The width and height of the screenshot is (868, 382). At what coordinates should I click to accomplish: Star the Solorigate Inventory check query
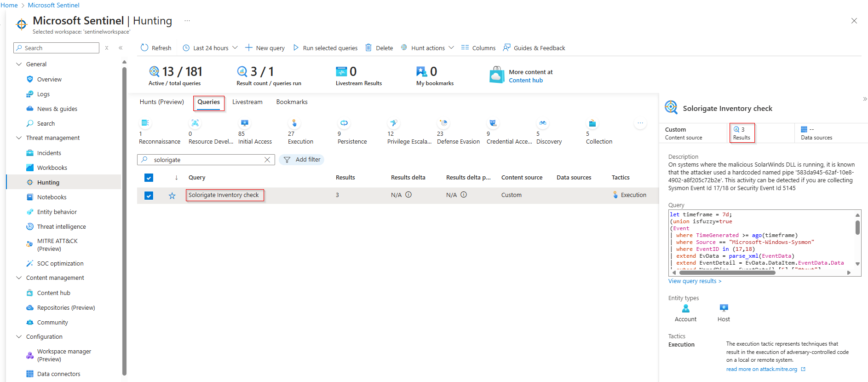172,196
